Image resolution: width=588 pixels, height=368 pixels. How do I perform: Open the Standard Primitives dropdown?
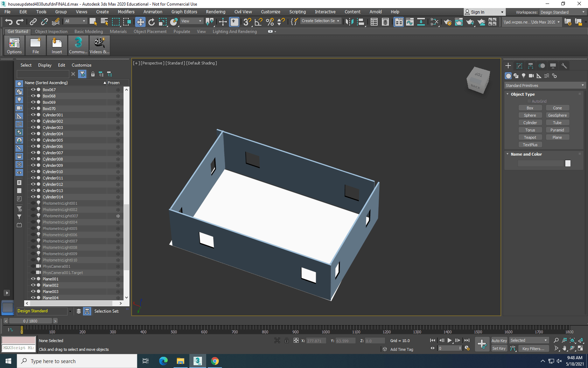(x=545, y=86)
